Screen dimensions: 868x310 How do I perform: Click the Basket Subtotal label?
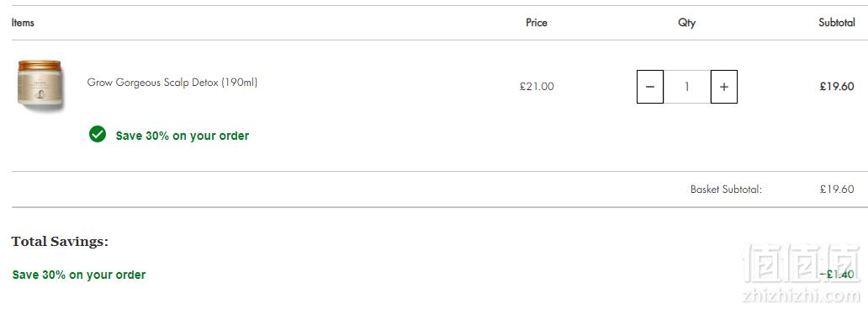pos(727,190)
